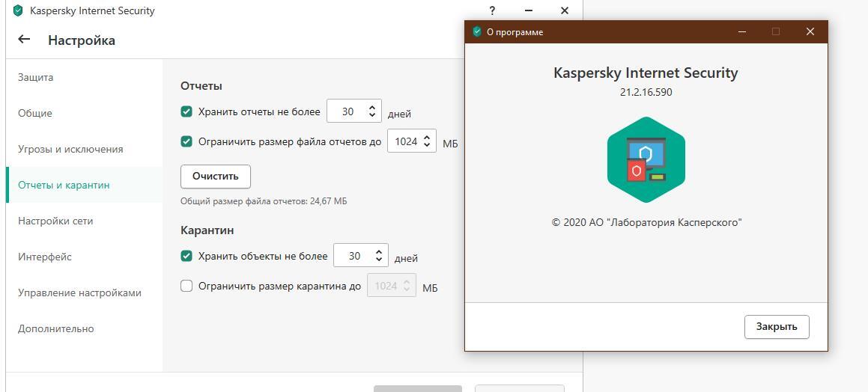Minimize the Kaspersky Internet Security main window

coord(528,10)
